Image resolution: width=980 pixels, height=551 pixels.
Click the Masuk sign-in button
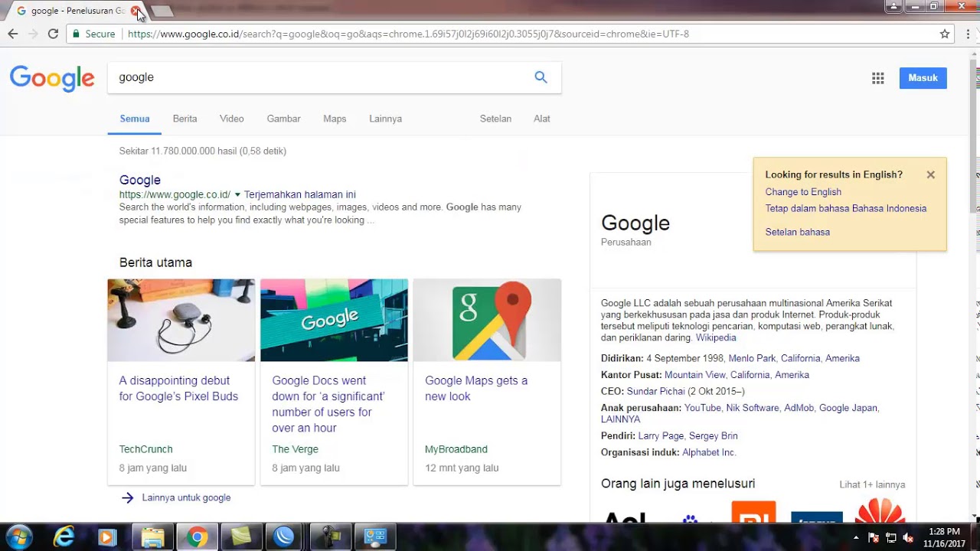coord(923,78)
